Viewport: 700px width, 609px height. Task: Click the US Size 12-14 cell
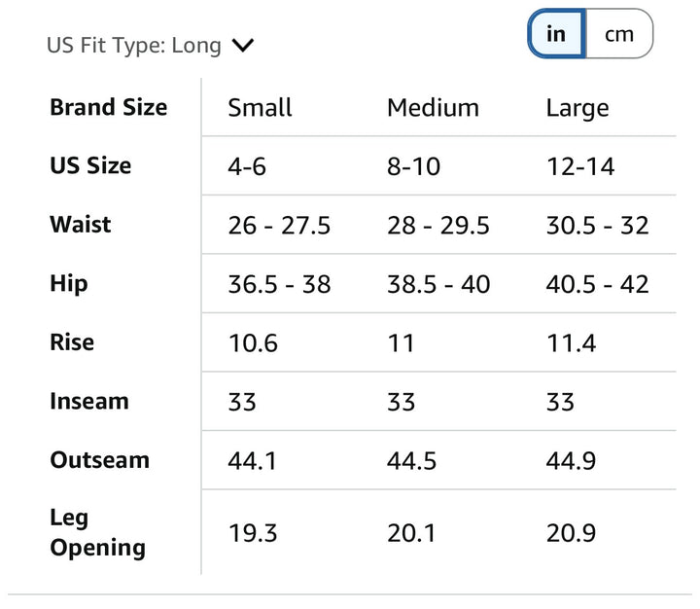(580, 166)
